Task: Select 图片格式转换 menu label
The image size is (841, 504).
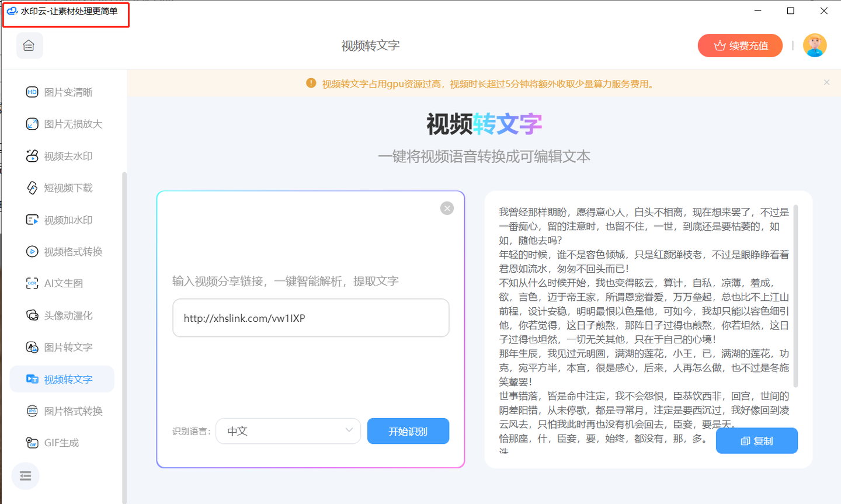Action: 73,411
